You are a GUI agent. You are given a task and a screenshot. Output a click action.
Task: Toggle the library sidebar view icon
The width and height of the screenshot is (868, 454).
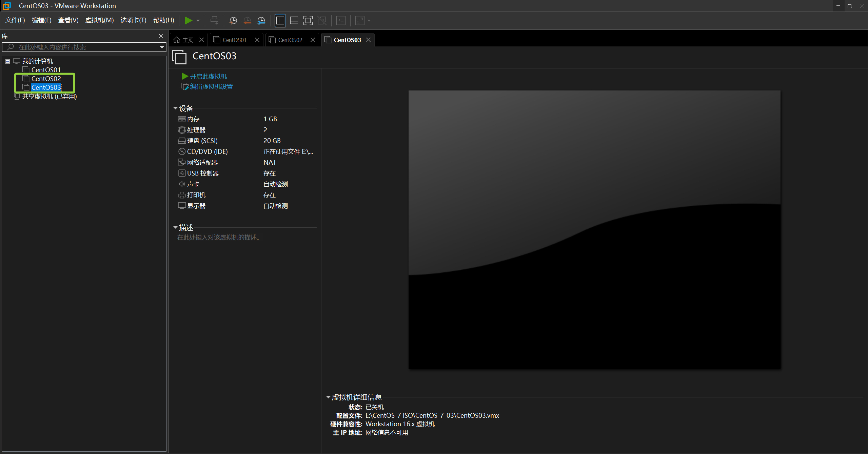280,21
